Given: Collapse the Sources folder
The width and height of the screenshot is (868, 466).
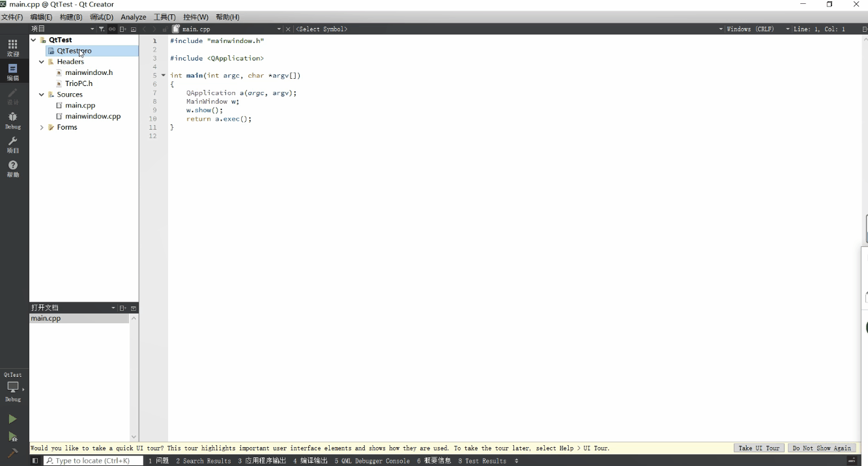Looking at the screenshot, I should (x=42, y=95).
